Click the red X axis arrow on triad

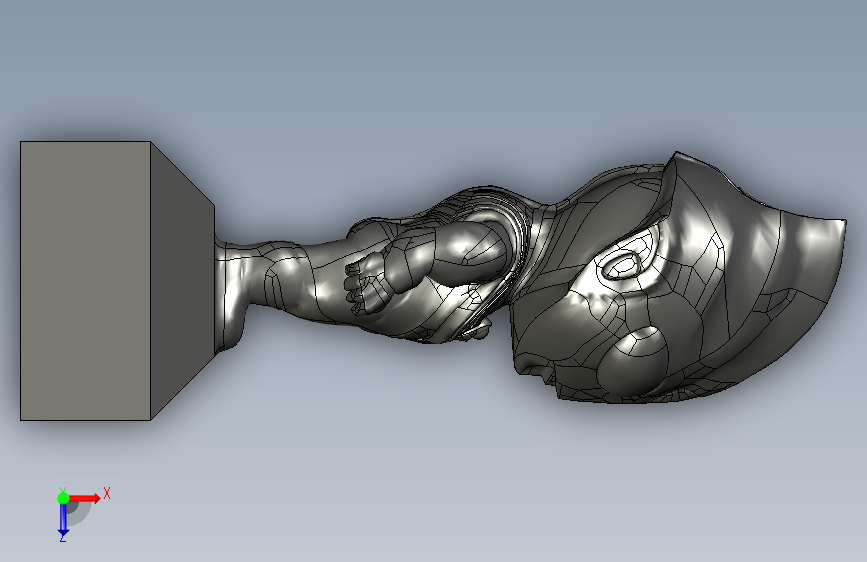tap(84, 498)
